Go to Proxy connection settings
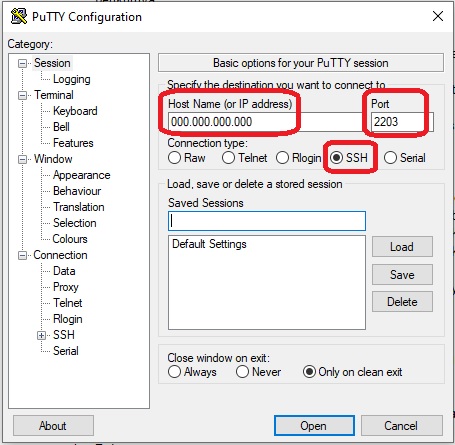455x445 pixels. 66,287
